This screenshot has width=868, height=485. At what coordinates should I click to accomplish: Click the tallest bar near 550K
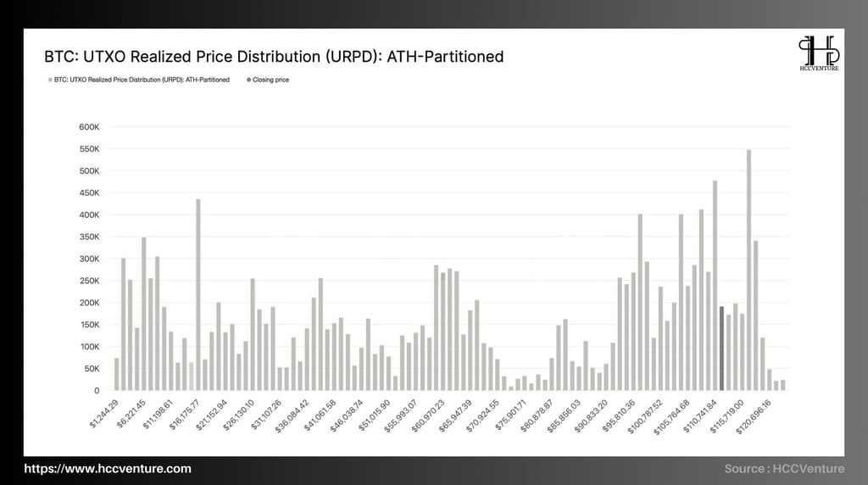coord(749,270)
